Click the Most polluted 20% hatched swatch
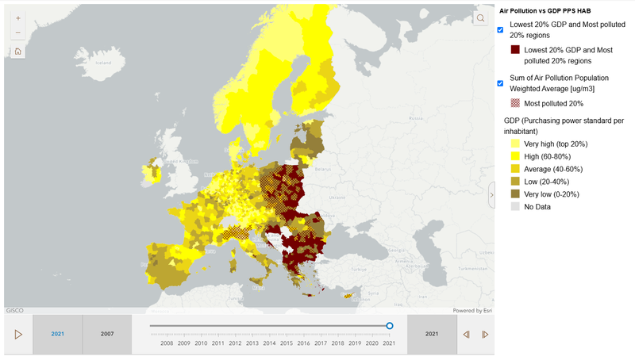The height and width of the screenshot is (364, 635). pos(515,103)
